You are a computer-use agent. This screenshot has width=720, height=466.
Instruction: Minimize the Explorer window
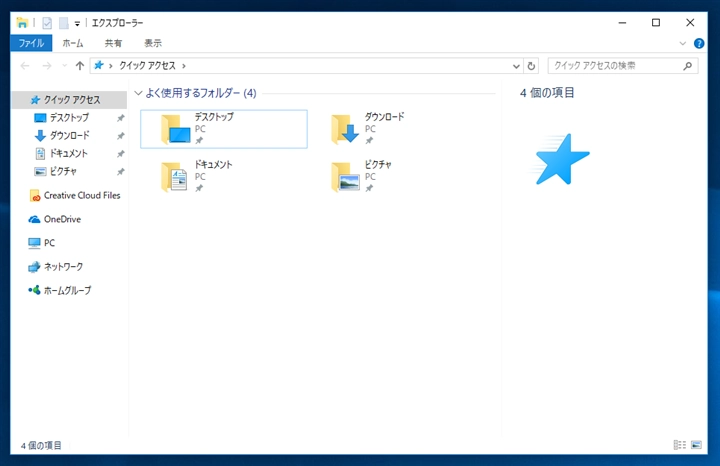pos(622,22)
